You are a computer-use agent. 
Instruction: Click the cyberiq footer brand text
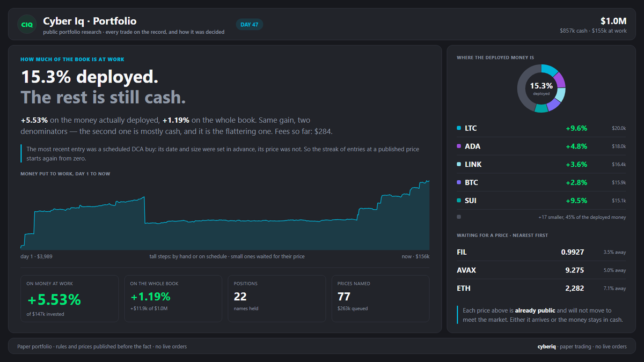[x=547, y=346]
